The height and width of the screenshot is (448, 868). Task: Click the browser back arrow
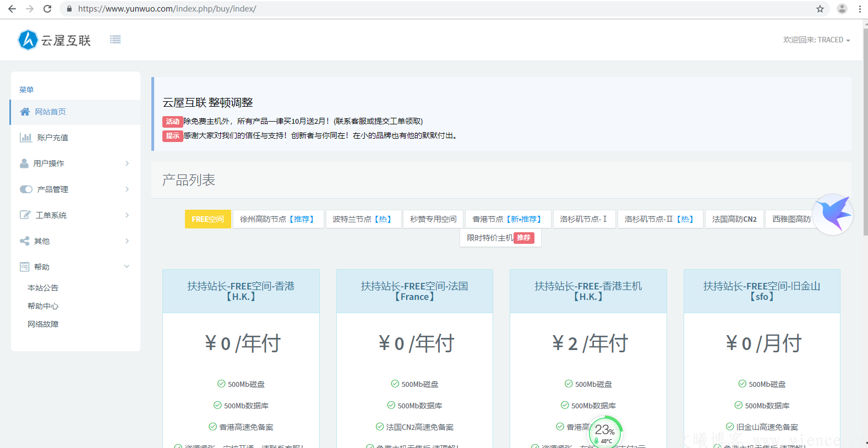12,9
